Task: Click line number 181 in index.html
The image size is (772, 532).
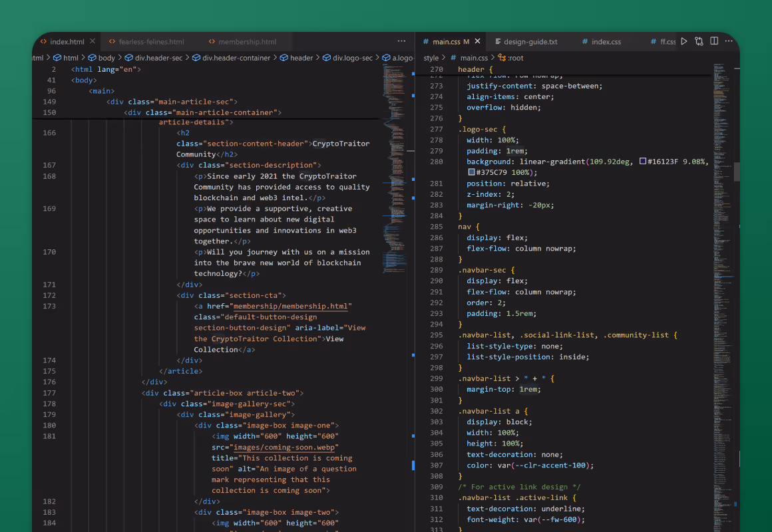Action: click(x=49, y=436)
